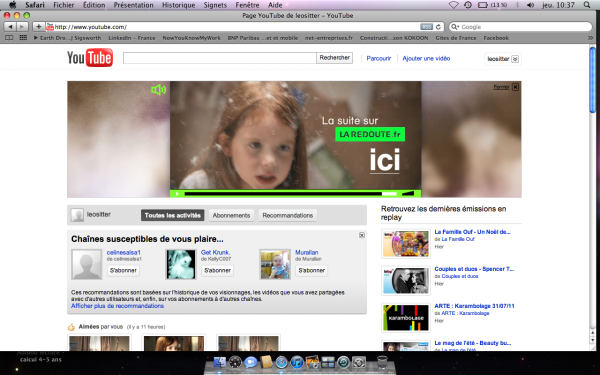
Task: Open Safari bookmarks book icon
Action: [x=9, y=38]
